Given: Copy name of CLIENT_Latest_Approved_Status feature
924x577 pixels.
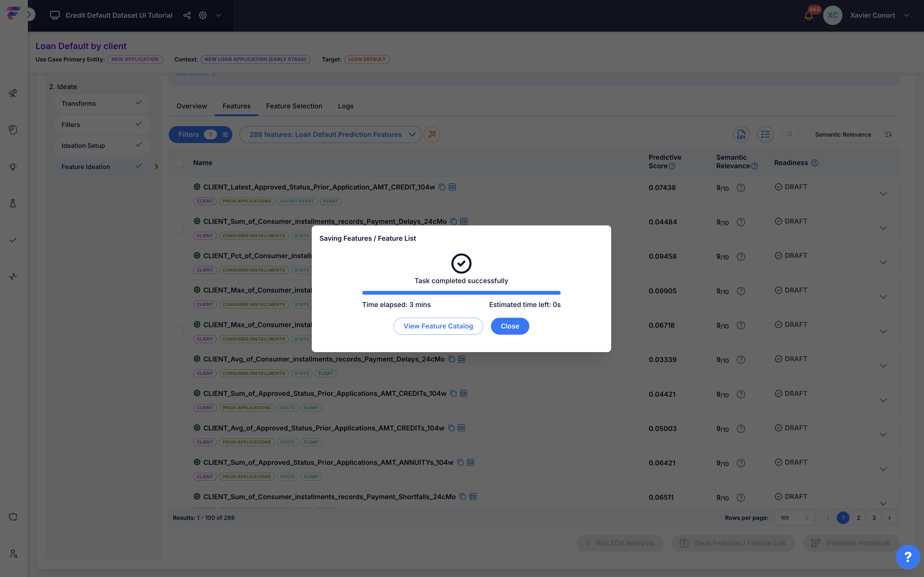Looking at the screenshot, I should click(x=442, y=187).
